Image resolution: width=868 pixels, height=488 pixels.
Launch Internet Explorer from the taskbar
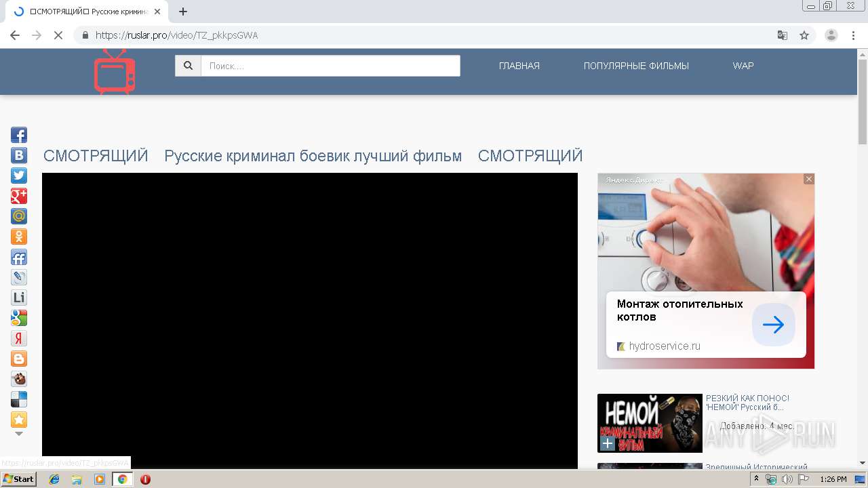54,479
